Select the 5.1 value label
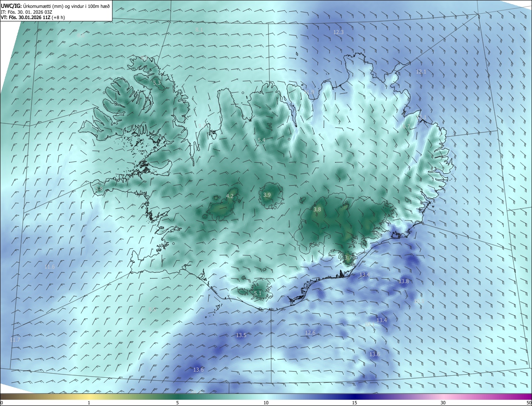This screenshot has width=532, height=406. [x=258, y=293]
